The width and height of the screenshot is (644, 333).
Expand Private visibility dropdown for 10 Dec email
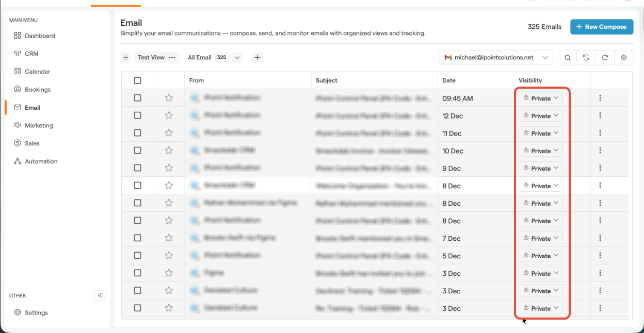[540, 151]
